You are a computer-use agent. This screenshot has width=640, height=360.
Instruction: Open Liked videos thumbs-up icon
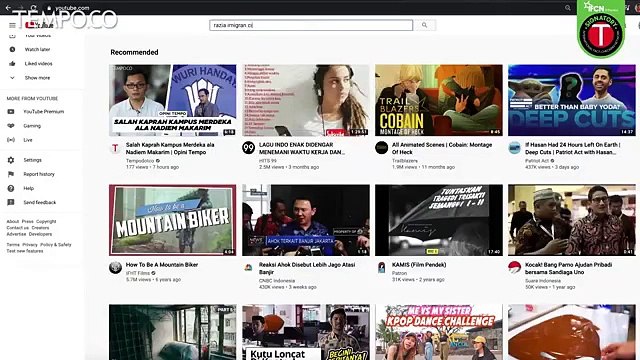click(12, 64)
